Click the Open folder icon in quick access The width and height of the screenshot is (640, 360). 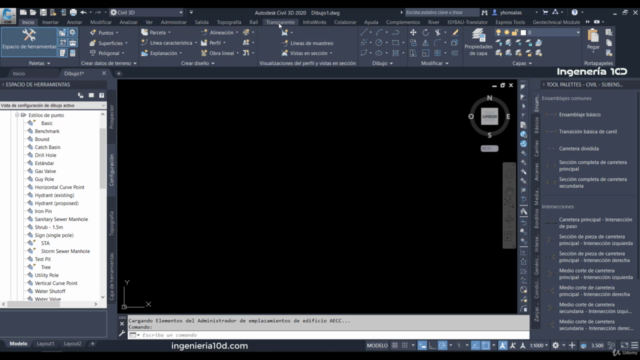[x=33, y=13]
